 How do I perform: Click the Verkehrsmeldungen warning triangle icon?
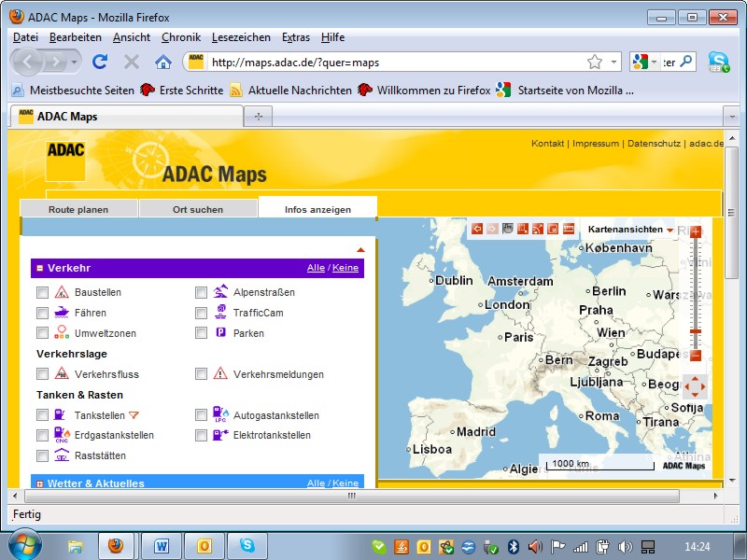pos(220,373)
